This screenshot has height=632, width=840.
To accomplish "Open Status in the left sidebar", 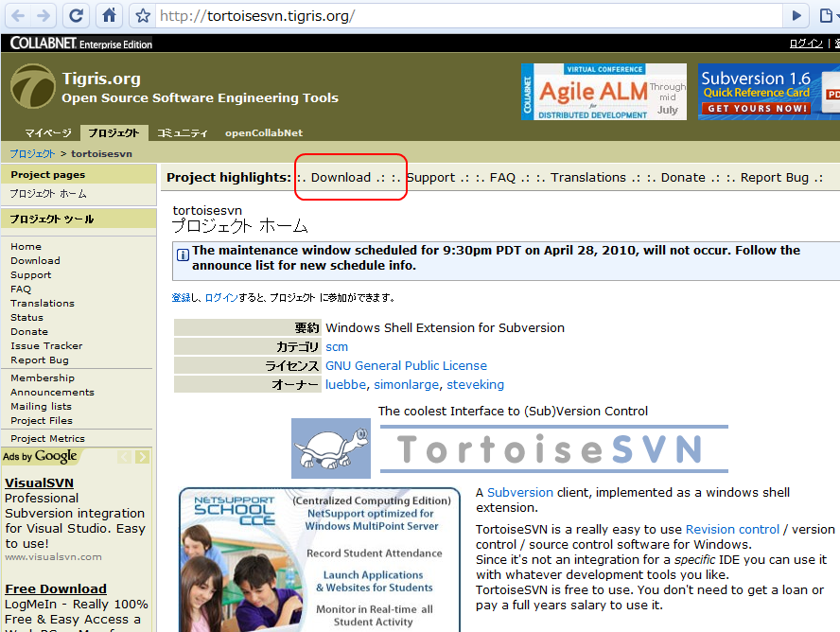I will pos(26,318).
